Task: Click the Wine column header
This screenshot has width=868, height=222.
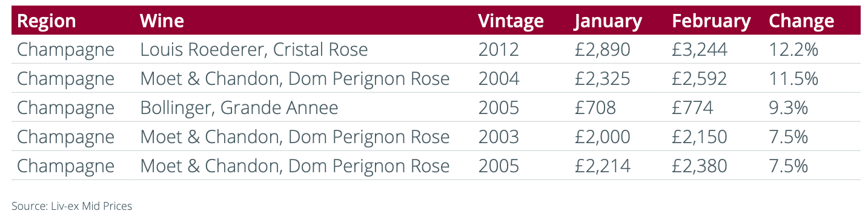Action: pos(162,21)
